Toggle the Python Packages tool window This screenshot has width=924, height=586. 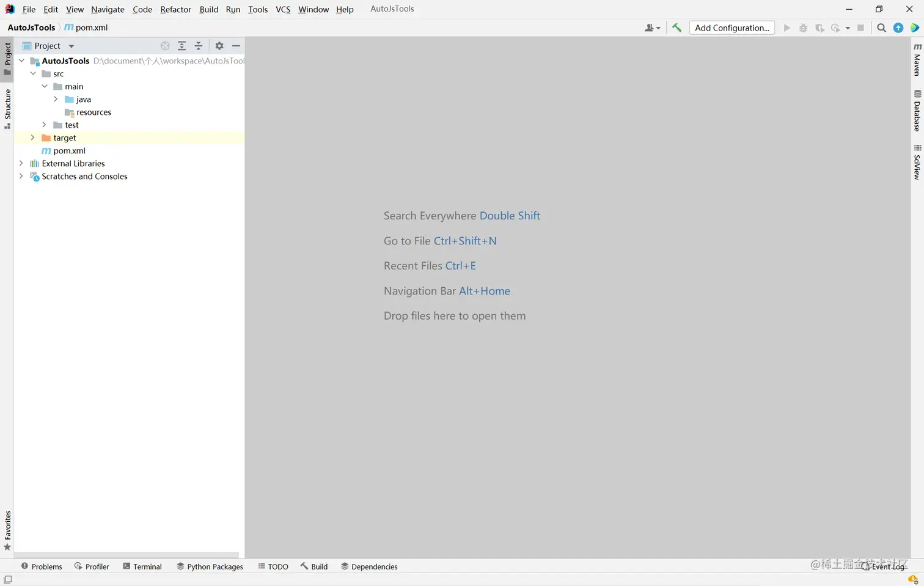pos(210,566)
